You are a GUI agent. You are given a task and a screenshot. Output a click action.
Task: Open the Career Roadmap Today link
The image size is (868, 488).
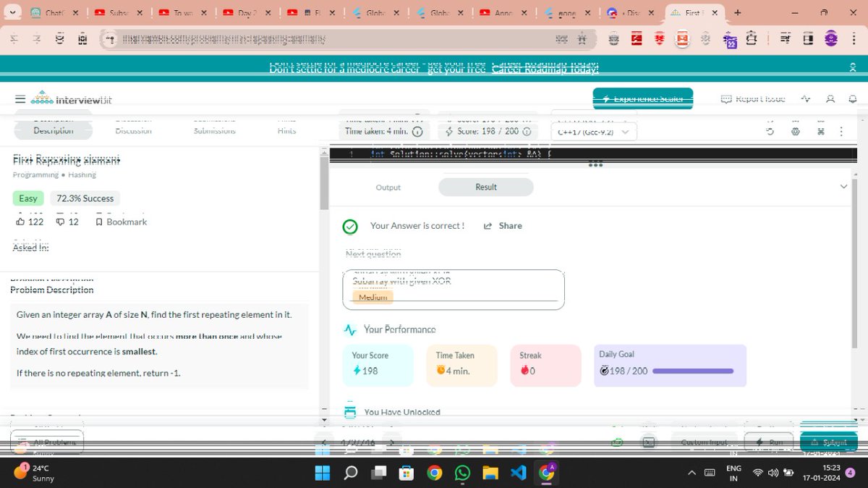[x=545, y=68]
